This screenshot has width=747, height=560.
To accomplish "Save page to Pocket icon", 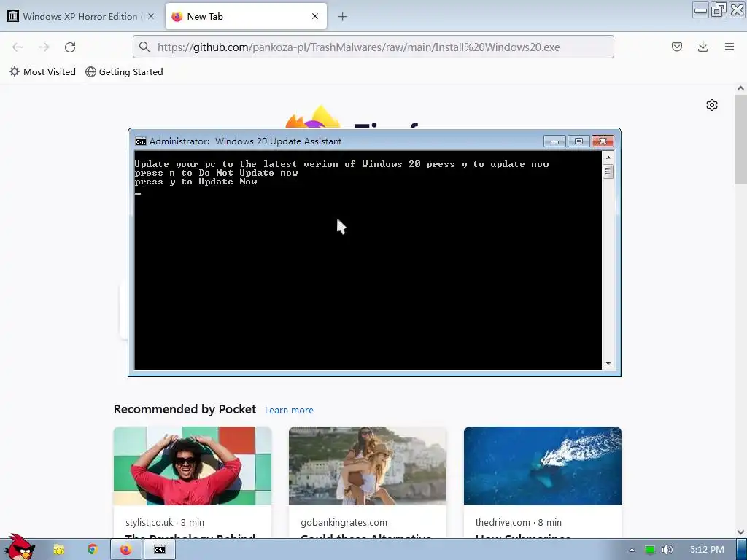I will click(x=676, y=47).
